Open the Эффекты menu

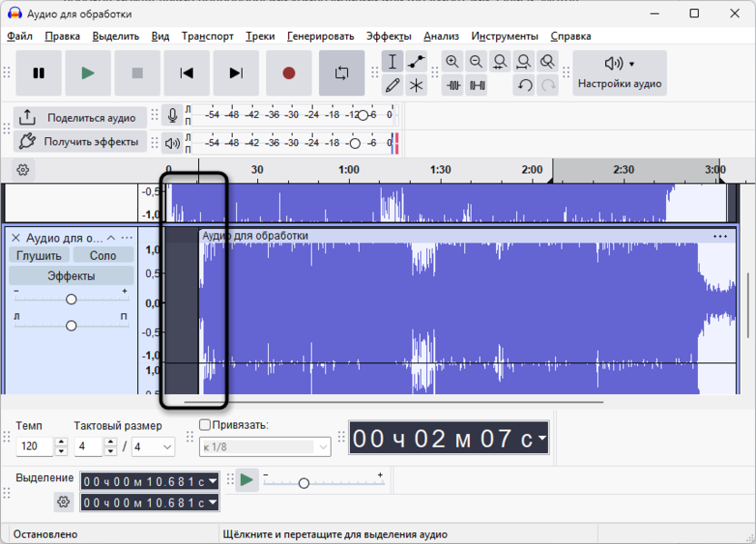pos(388,36)
